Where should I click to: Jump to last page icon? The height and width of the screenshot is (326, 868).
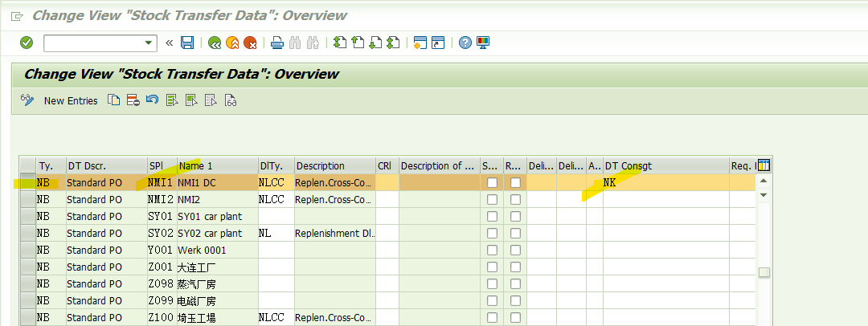[393, 43]
